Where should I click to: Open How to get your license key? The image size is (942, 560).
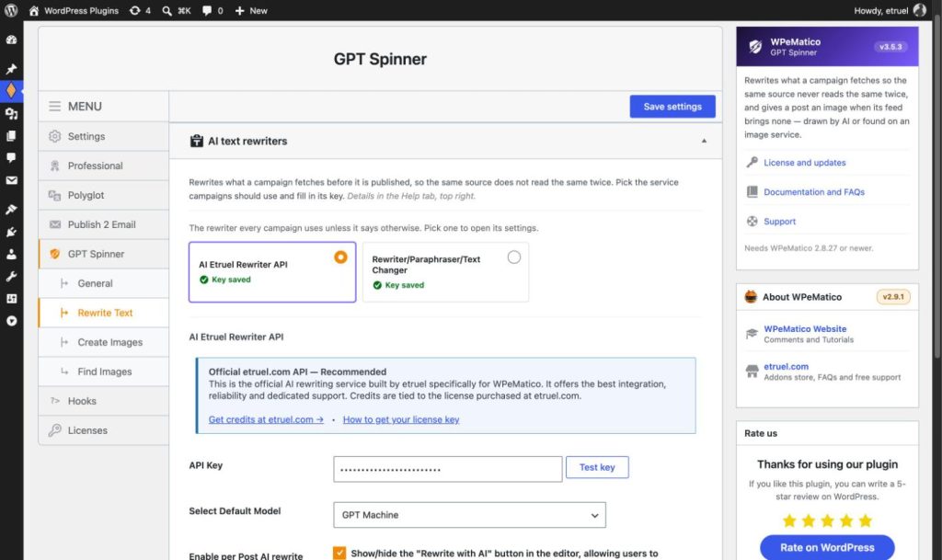[401, 419]
